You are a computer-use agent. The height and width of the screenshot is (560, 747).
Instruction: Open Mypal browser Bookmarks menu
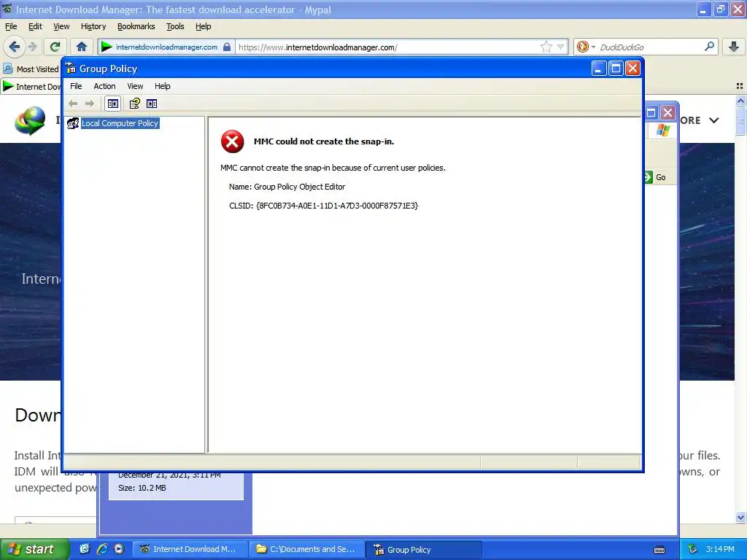click(x=136, y=27)
